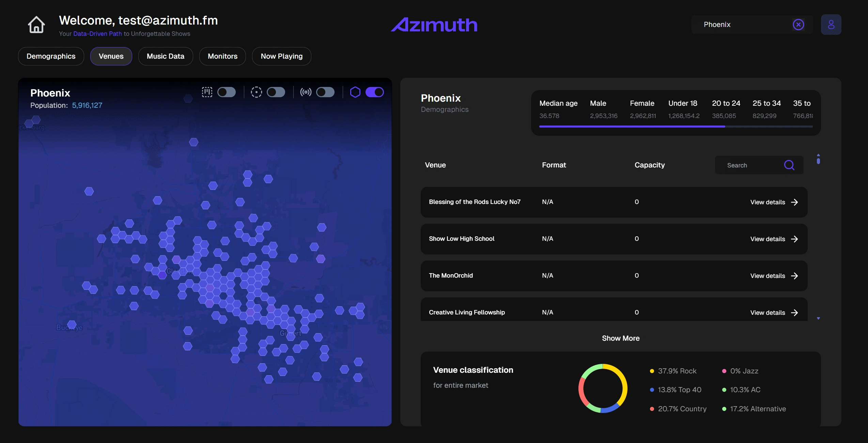This screenshot has width=868, height=443.
Task: Click the 10.3% AC legend entry
Action: [741, 390]
